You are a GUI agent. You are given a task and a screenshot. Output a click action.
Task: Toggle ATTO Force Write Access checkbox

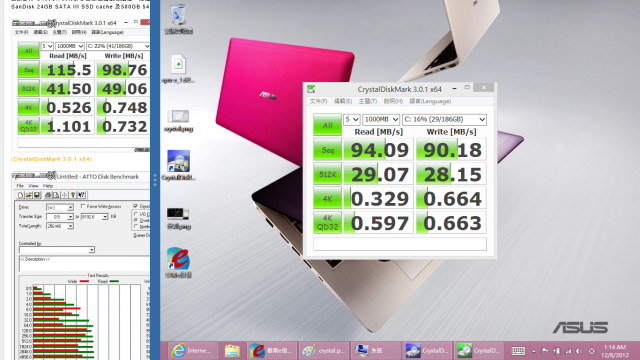point(83,206)
